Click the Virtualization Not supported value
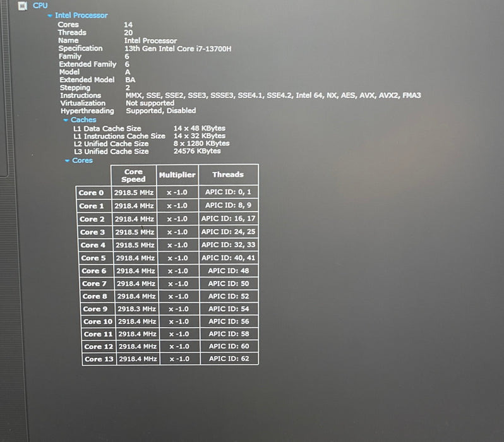This screenshot has height=442, width=504. [150, 103]
